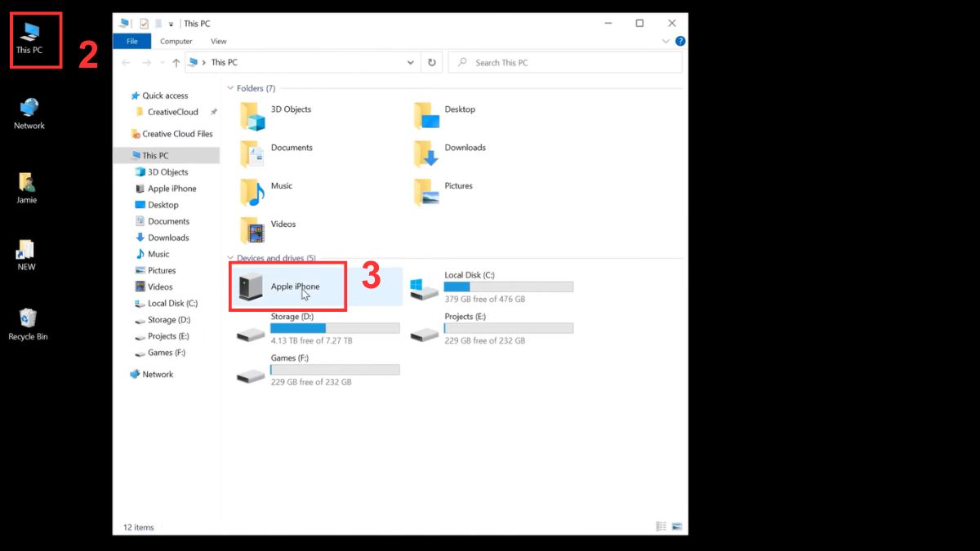The height and width of the screenshot is (551, 980).
Task: Click the blue Help question mark icon
Action: (x=680, y=41)
